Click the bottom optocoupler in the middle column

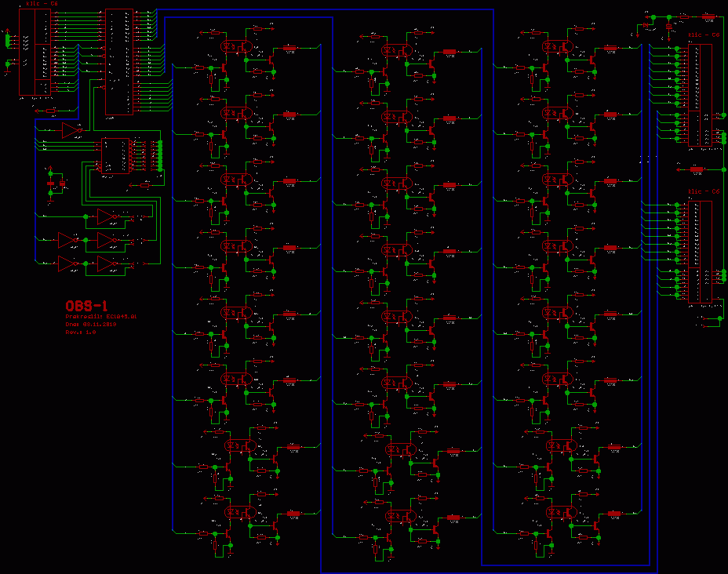pos(399,515)
